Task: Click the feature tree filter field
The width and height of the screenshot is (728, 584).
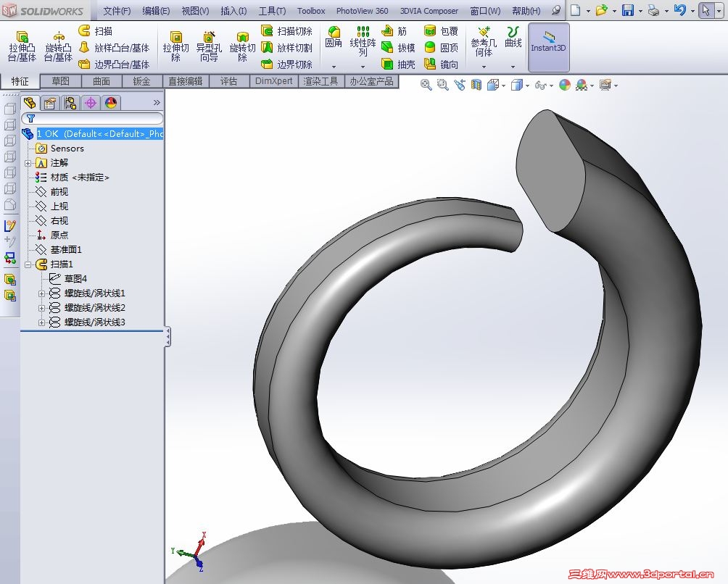Action: 92,118
